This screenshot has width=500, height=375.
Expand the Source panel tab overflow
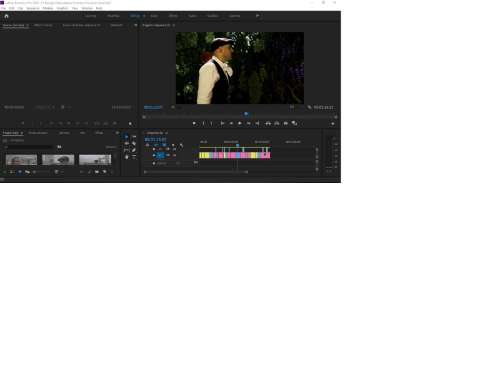pos(135,25)
